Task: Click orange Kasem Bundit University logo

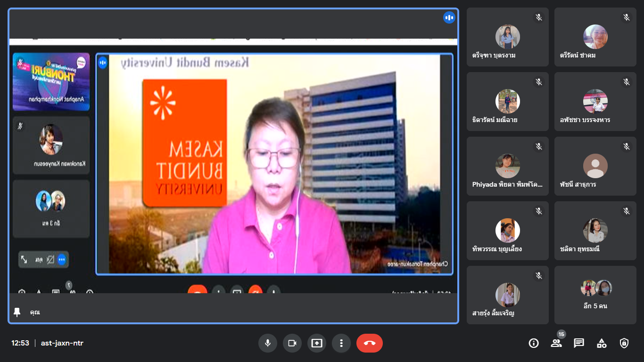Action: pyautogui.click(x=184, y=143)
